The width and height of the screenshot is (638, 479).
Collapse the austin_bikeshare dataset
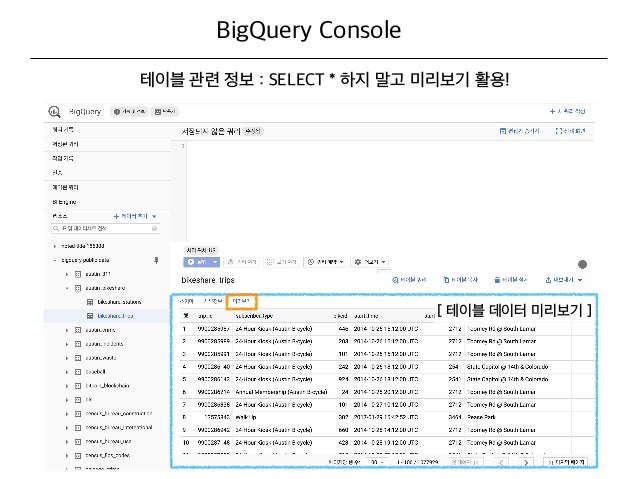point(67,288)
